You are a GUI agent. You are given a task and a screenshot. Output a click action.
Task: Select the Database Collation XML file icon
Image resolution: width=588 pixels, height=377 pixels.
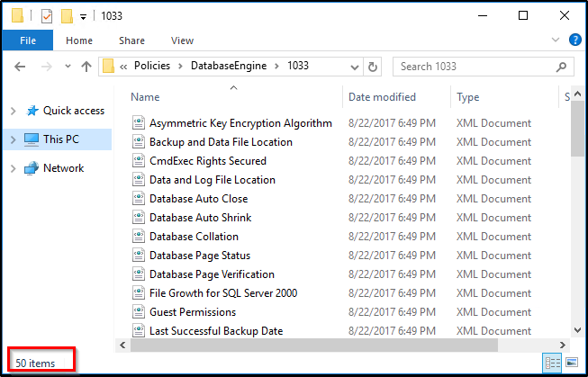139,237
